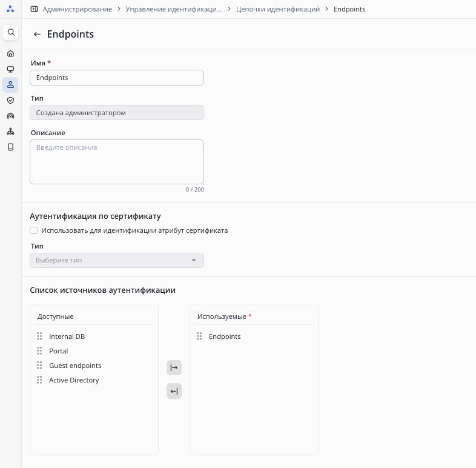This screenshot has height=468, width=476.
Task: Click the drag handle beside Internal DB
Action: (x=39, y=336)
